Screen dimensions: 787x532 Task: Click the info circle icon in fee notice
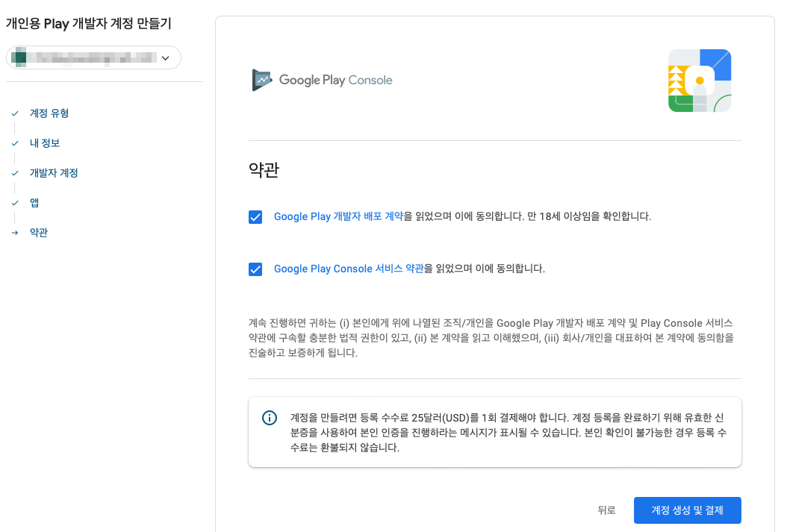(x=270, y=418)
